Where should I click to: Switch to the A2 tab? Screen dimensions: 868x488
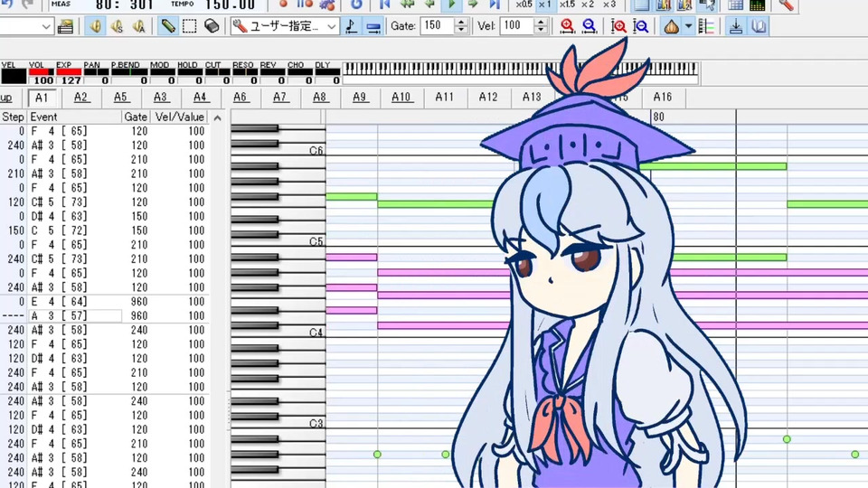coord(80,98)
